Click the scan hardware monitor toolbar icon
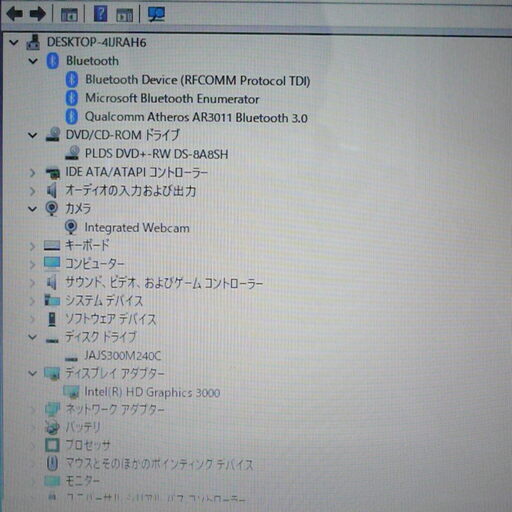 (156, 14)
